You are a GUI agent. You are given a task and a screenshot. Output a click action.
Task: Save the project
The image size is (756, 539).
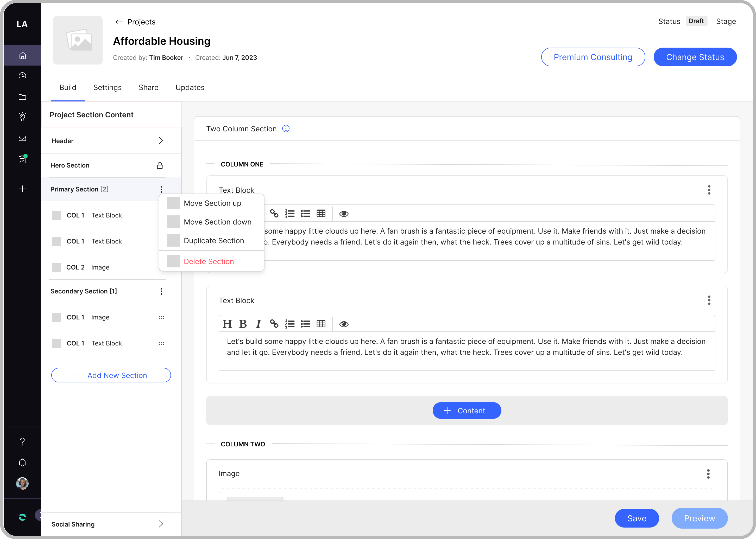[637, 518]
